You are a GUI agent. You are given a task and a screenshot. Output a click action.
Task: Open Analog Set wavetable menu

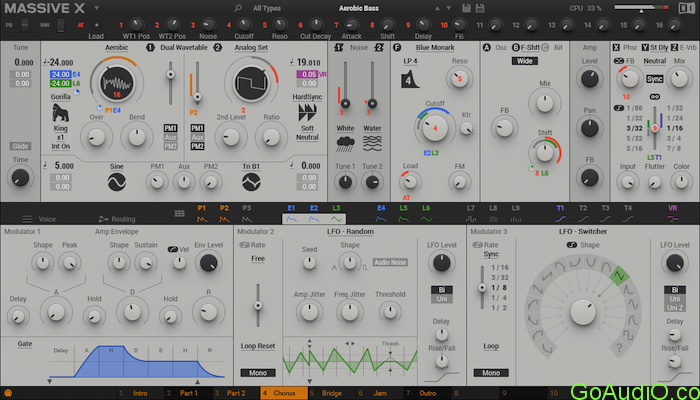point(251,47)
